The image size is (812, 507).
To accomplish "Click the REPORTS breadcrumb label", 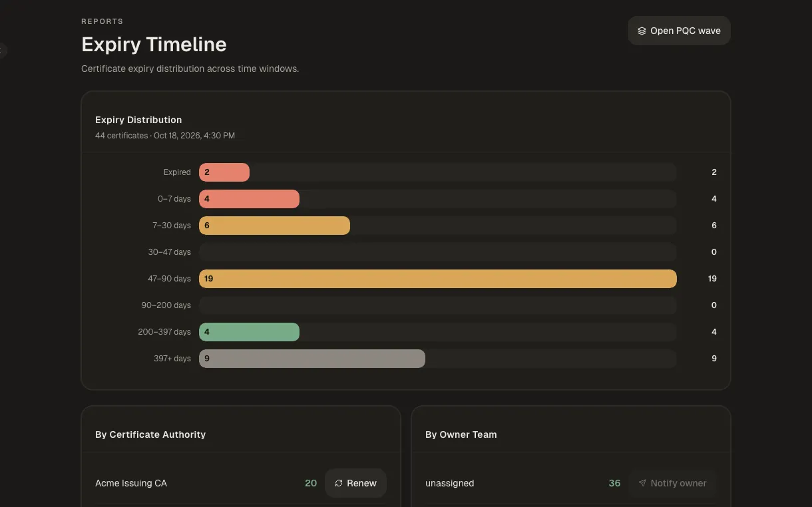I will coord(102,21).
